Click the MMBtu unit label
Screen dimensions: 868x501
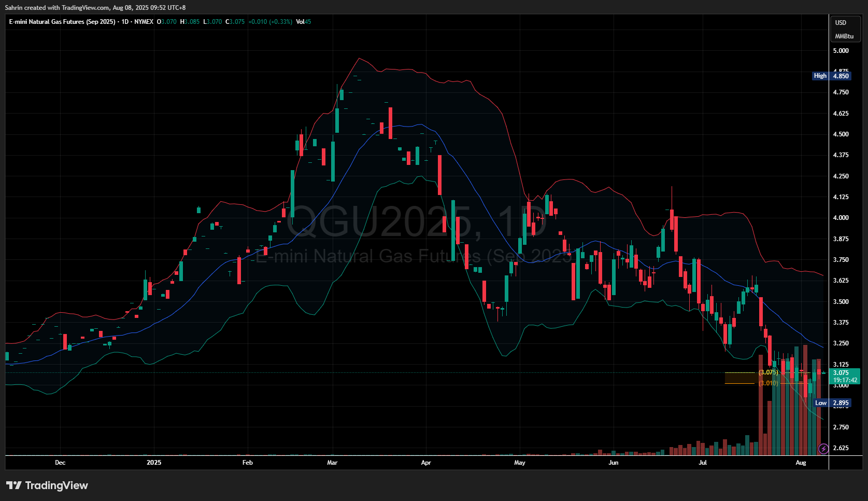pos(844,36)
